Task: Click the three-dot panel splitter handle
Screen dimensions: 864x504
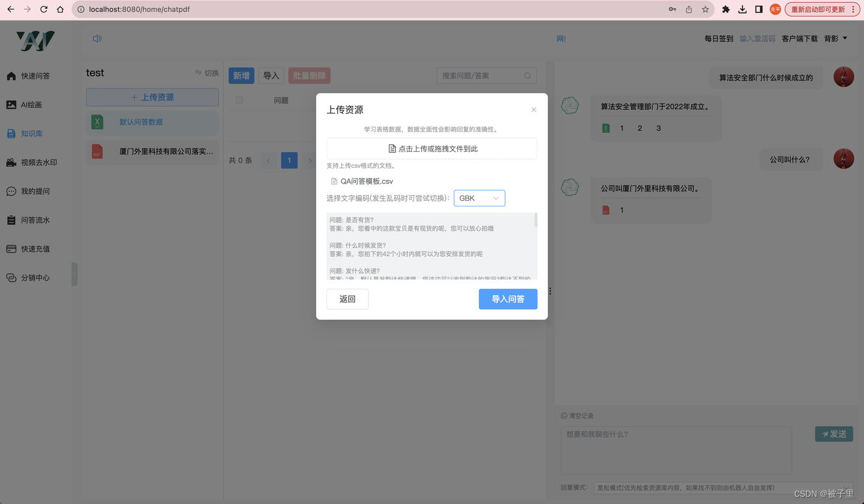Action: 550,291
